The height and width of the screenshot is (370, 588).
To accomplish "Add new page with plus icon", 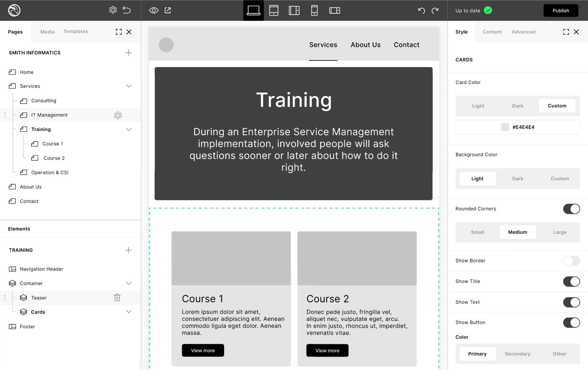I will tap(128, 53).
